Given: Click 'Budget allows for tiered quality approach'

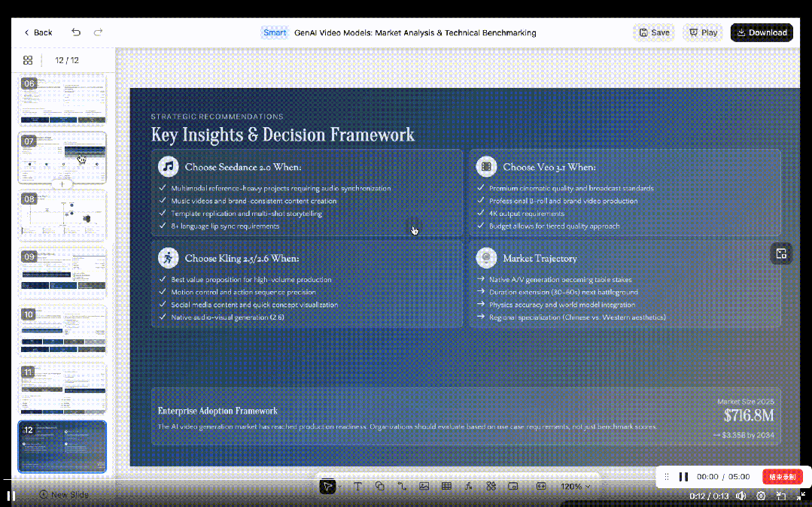Looking at the screenshot, I should click(554, 226).
